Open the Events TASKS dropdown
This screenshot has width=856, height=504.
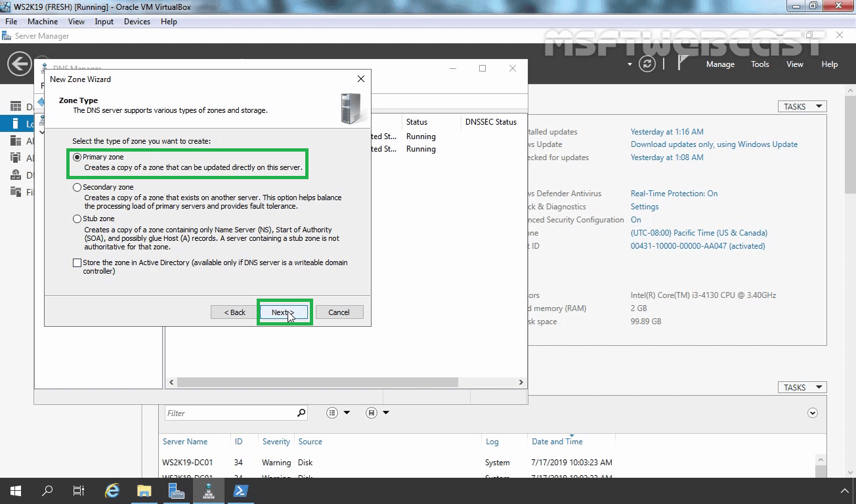click(802, 387)
